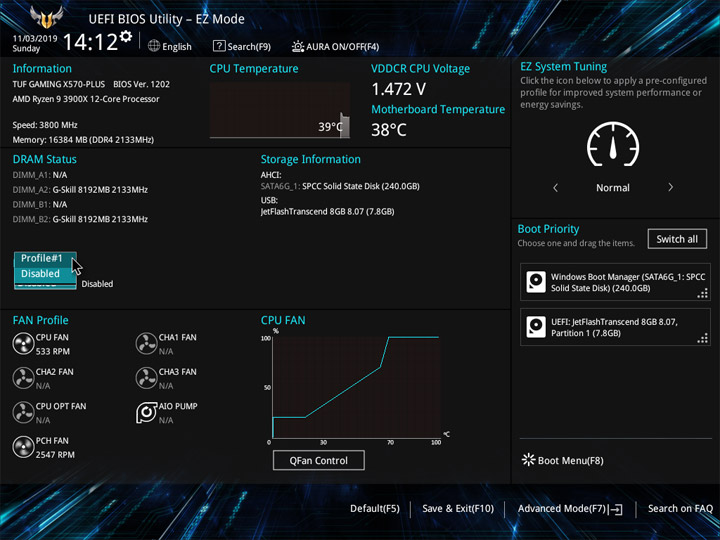Click the CPU temperature graph
The width and height of the screenshot is (720, 540).
pyautogui.click(x=280, y=110)
